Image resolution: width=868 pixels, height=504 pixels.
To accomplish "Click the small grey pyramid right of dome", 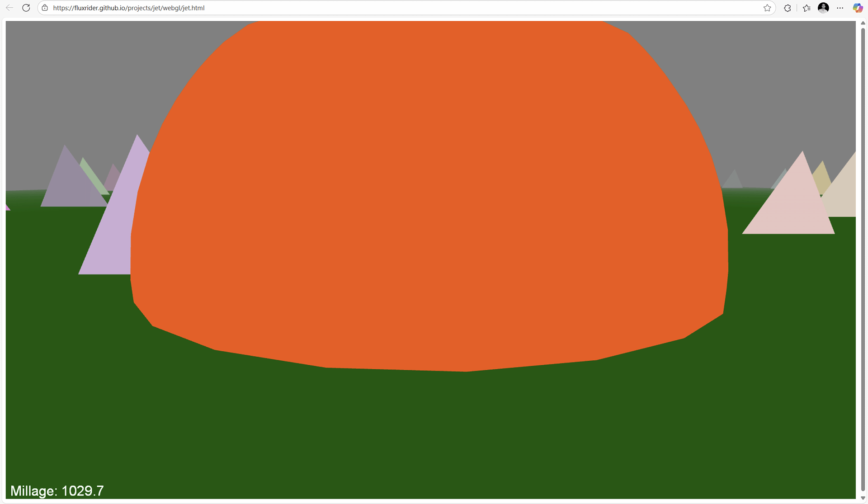I will point(733,181).
